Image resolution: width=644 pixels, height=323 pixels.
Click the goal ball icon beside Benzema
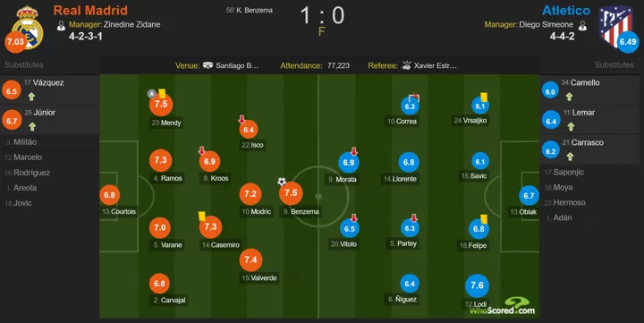(x=282, y=182)
